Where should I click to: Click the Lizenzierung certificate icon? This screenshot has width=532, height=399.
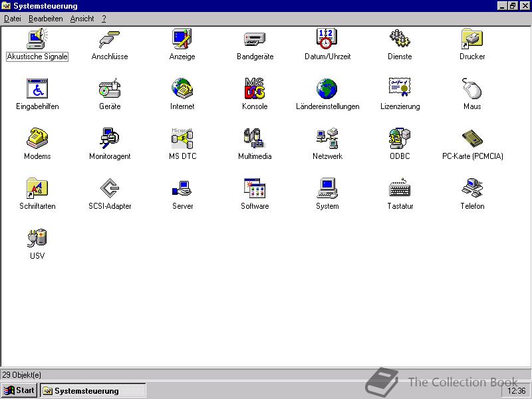[x=400, y=88]
